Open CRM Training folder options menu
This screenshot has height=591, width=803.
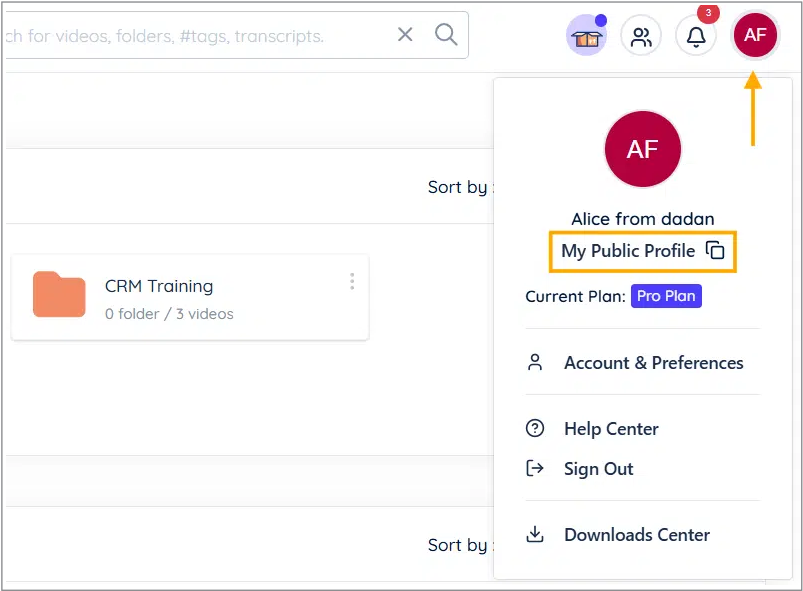point(352,282)
